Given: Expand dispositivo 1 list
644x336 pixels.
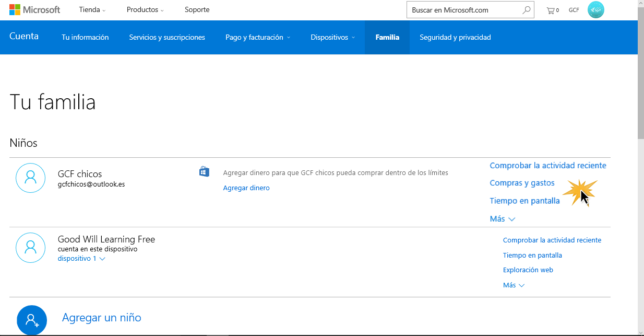Looking at the screenshot, I should (x=81, y=259).
